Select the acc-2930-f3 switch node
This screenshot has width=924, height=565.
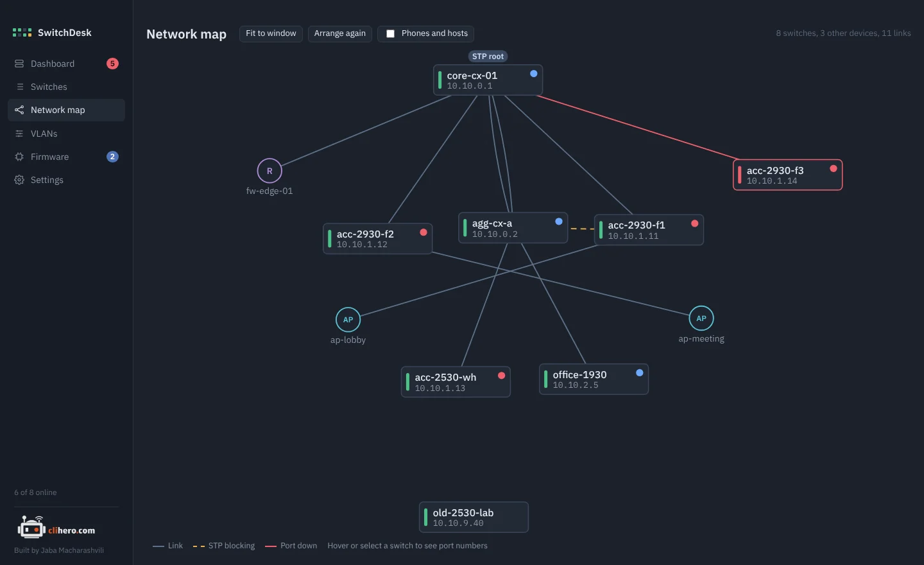[x=787, y=175]
